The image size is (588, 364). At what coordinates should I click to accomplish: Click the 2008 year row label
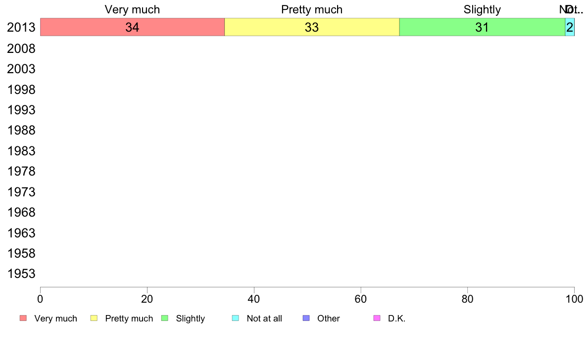click(21, 49)
